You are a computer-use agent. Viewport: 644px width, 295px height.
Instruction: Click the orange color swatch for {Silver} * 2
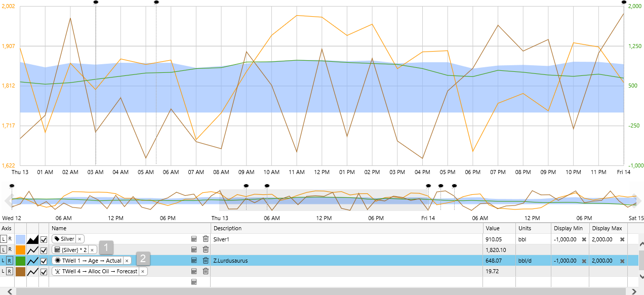click(x=21, y=249)
